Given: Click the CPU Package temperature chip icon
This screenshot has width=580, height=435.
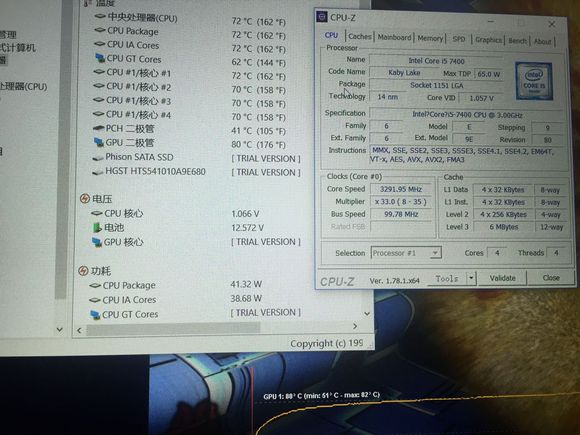Looking at the screenshot, I should [100, 30].
